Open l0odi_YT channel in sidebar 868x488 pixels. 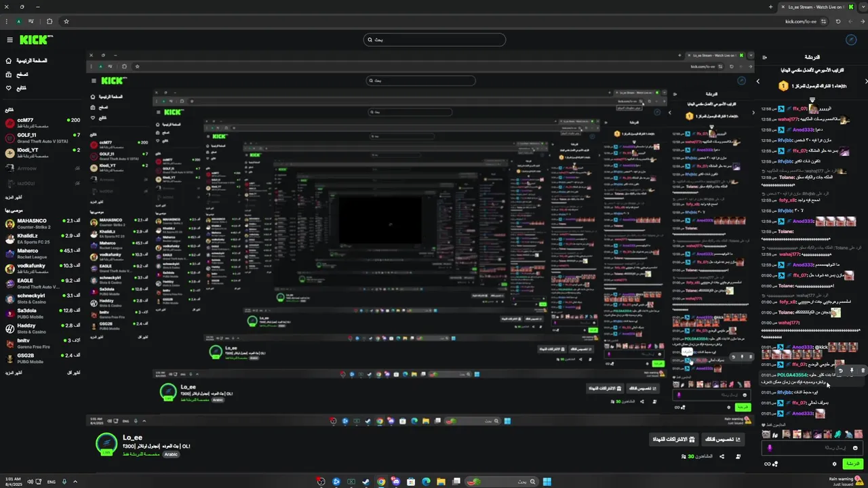[x=42, y=152]
